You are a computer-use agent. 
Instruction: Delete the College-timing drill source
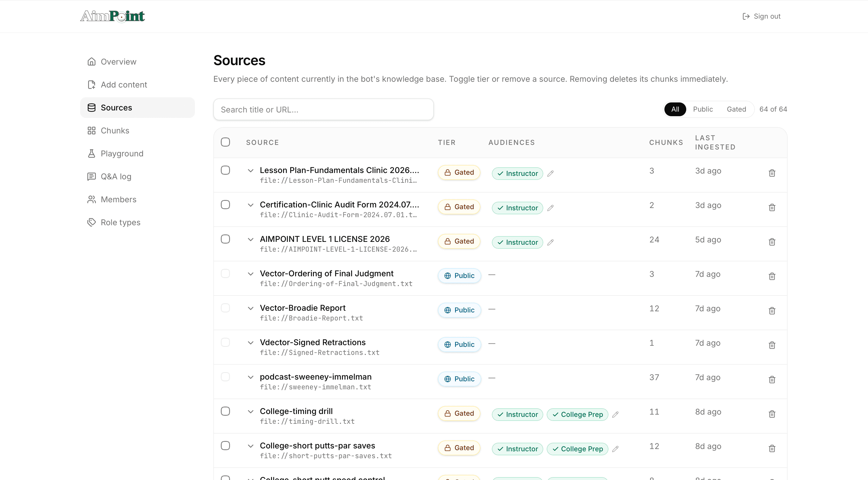pos(772,414)
